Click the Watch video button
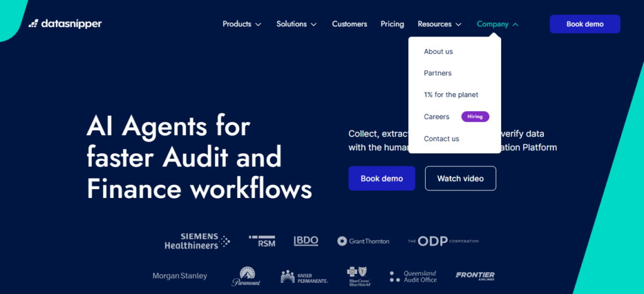The width and height of the screenshot is (644, 294). click(460, 178)
